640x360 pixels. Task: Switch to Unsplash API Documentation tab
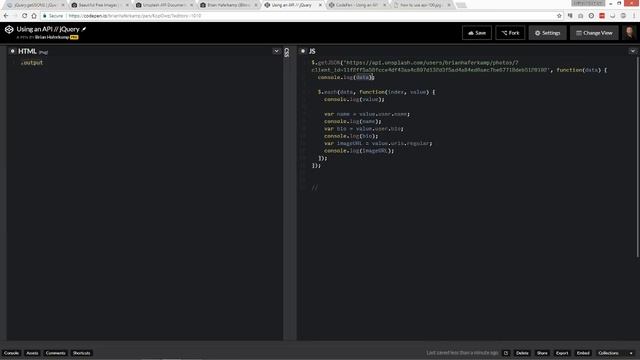(164, 5)
